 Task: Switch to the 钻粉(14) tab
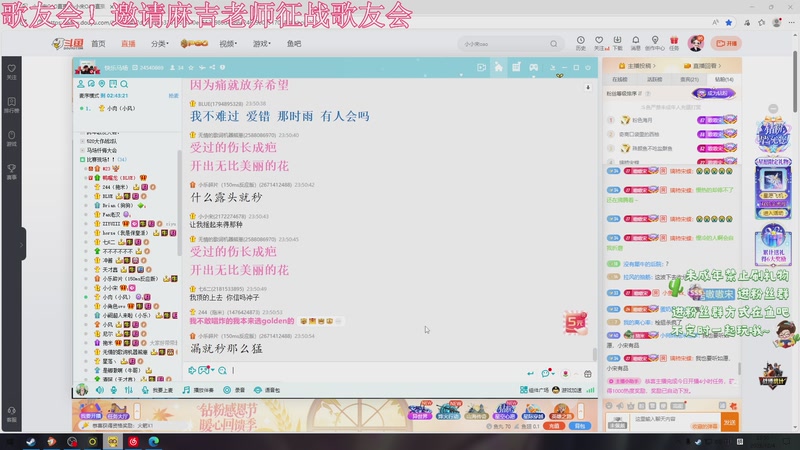tap(724, 80)
